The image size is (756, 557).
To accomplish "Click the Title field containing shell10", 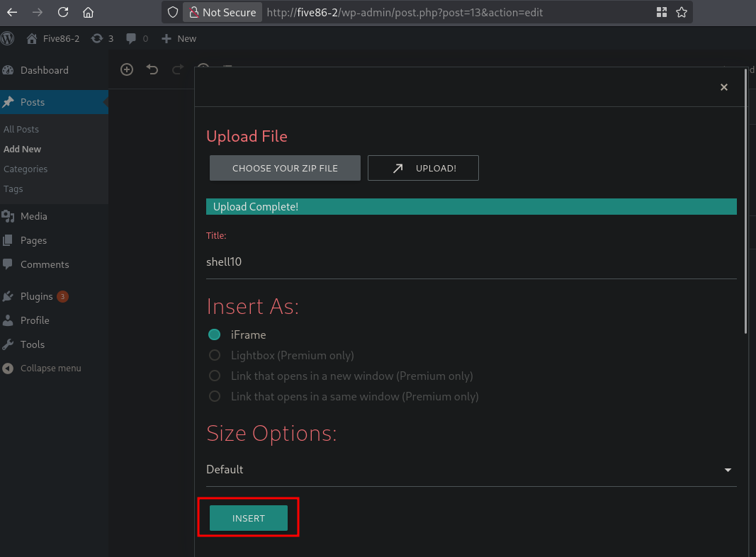I will 472,262.
